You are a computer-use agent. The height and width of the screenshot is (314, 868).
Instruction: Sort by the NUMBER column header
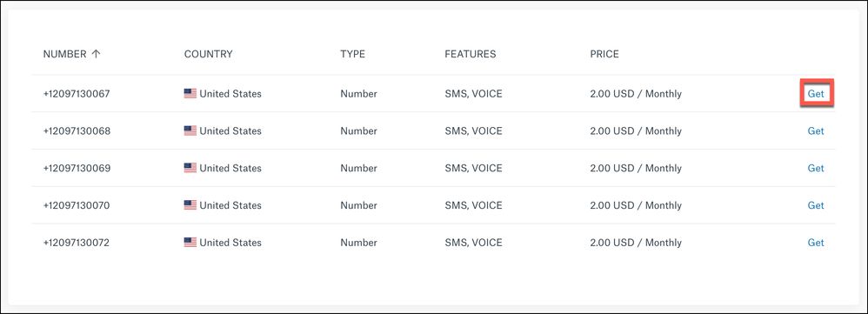[64, 54]
